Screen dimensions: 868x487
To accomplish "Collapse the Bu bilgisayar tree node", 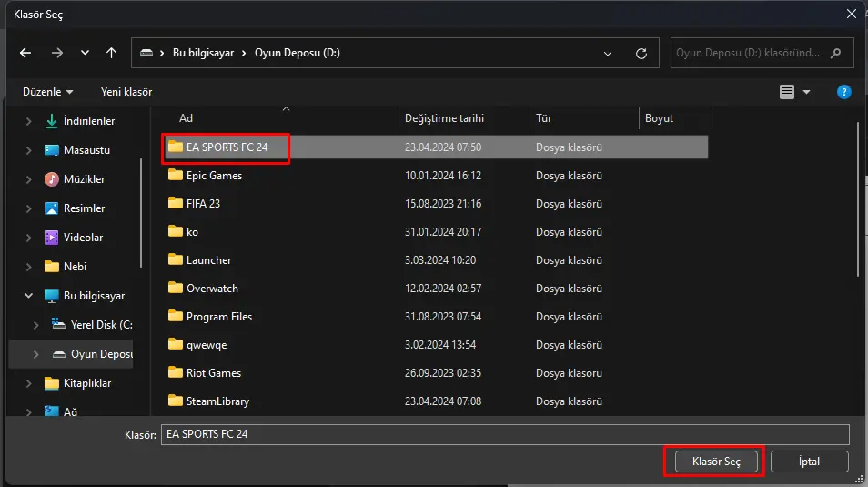I will click(x=29, y=295).
